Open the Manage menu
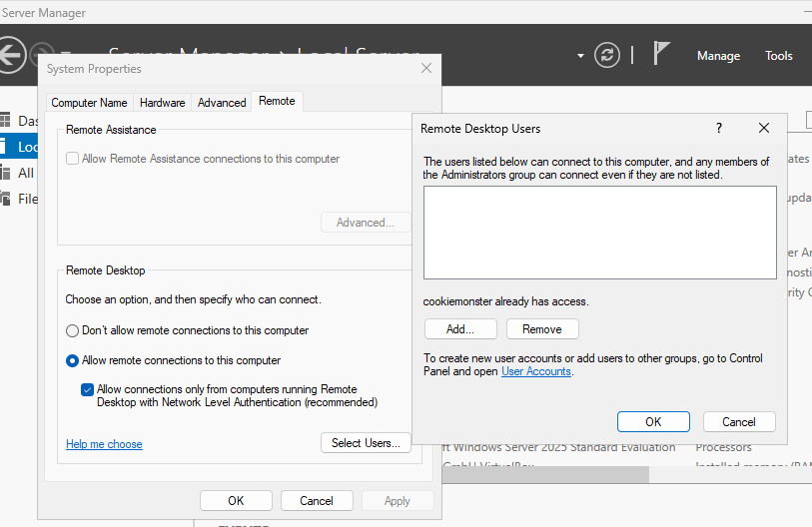Viewport: 812px width, 527px height. [x=718, y=56]
